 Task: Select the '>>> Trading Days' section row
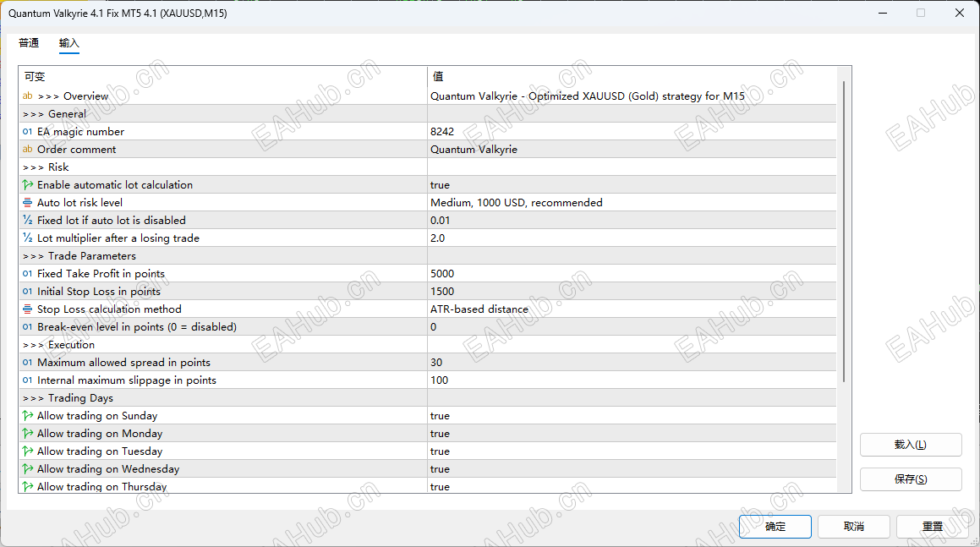(428, 397)
